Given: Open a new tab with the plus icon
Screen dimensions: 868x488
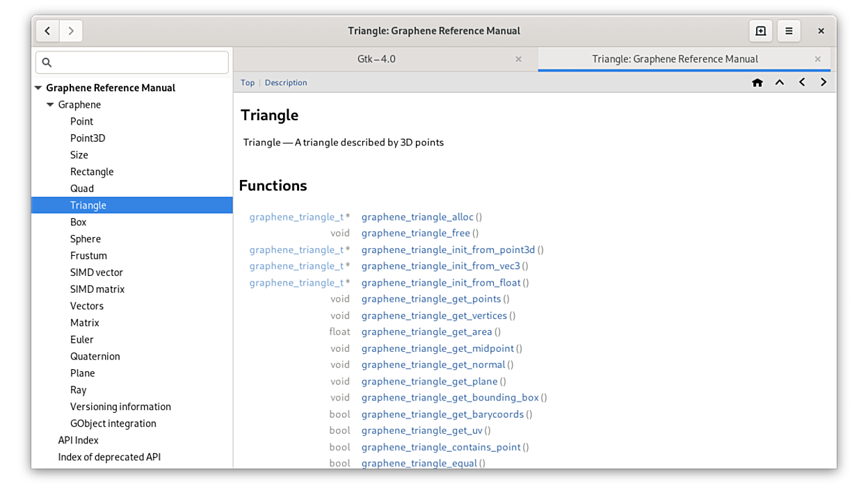Looking at the screenshot, I should point(760,31).
